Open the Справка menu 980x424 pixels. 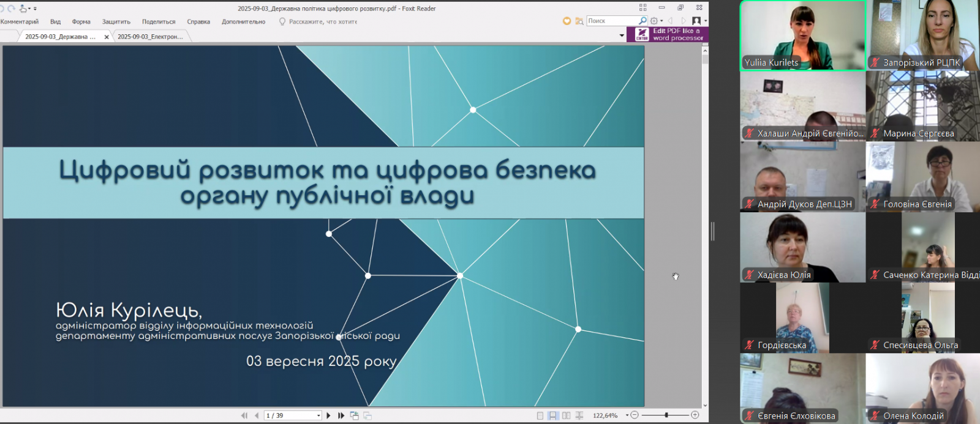pyautogui.click(x=198, y=21)
